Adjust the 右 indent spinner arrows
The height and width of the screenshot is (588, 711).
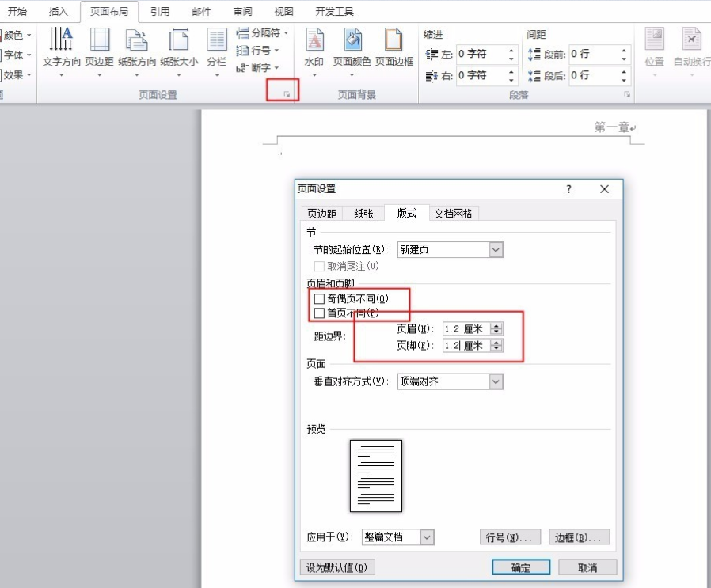tap(511, 75)
